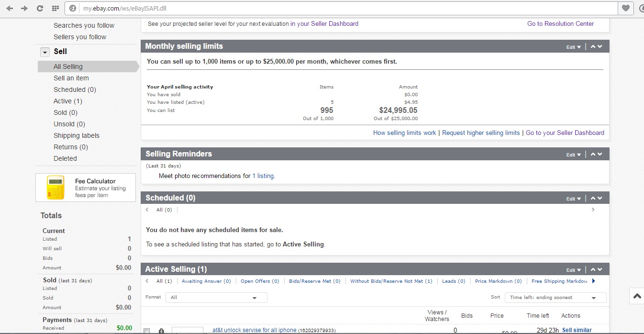Open the Format dropdown in Active Selling

click(216, 298)
